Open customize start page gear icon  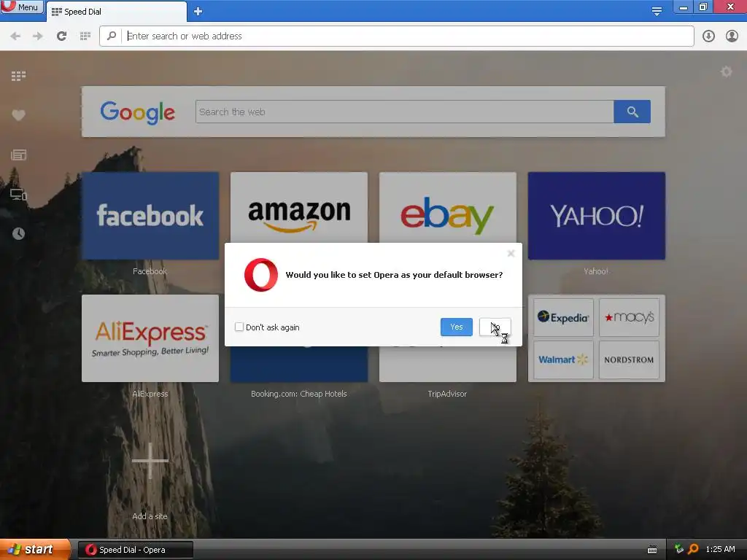[x=726, y=72]
